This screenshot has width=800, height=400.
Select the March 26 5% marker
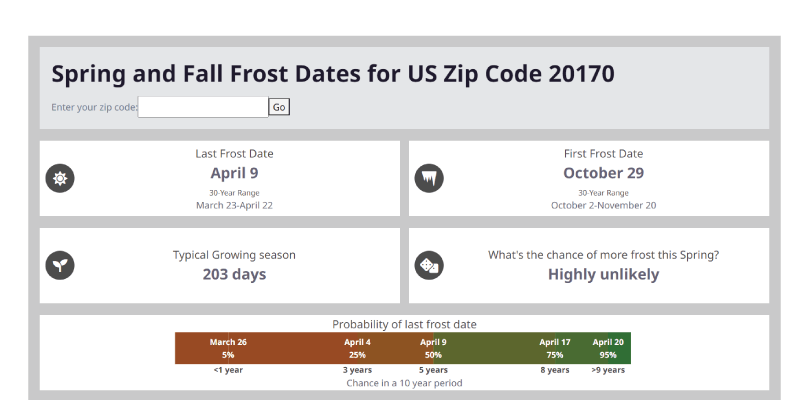(x=228, y=348)
